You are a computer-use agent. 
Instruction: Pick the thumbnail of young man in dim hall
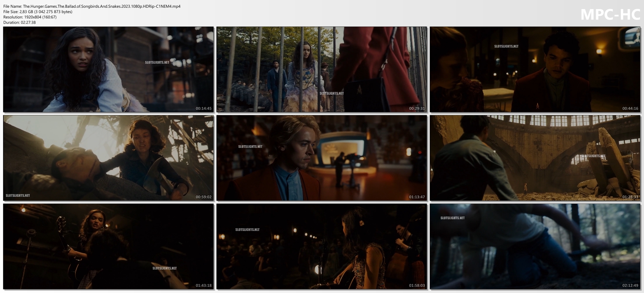pos(535,69)
